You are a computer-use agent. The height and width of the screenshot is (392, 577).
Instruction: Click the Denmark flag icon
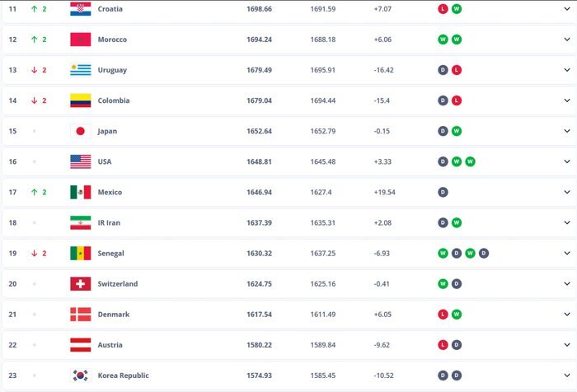(x=80, y=315)
